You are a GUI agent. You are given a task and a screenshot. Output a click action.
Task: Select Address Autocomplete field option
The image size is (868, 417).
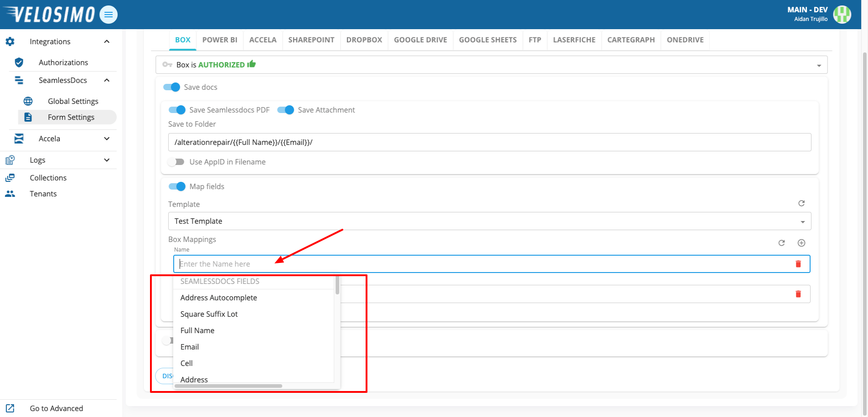[254, 298]
